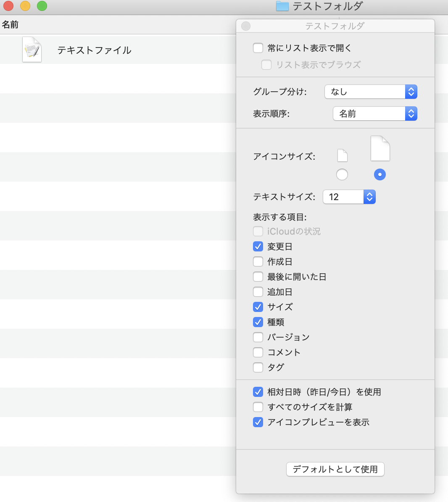
Task: Select the small icon size radio button
Action: click(342, 174)
